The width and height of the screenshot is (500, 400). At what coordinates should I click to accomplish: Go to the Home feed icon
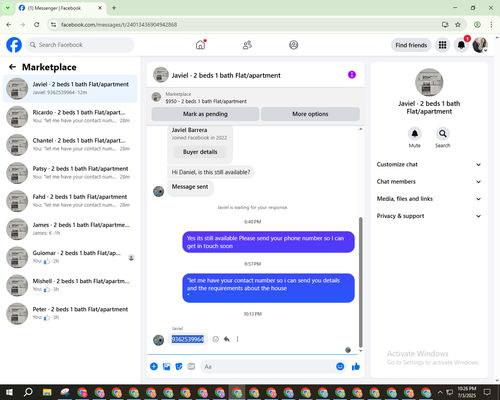tap(200, 45)
